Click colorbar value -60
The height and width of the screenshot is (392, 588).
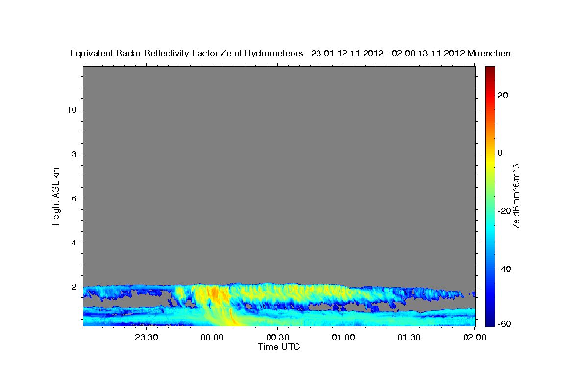(x=503, y=323)
